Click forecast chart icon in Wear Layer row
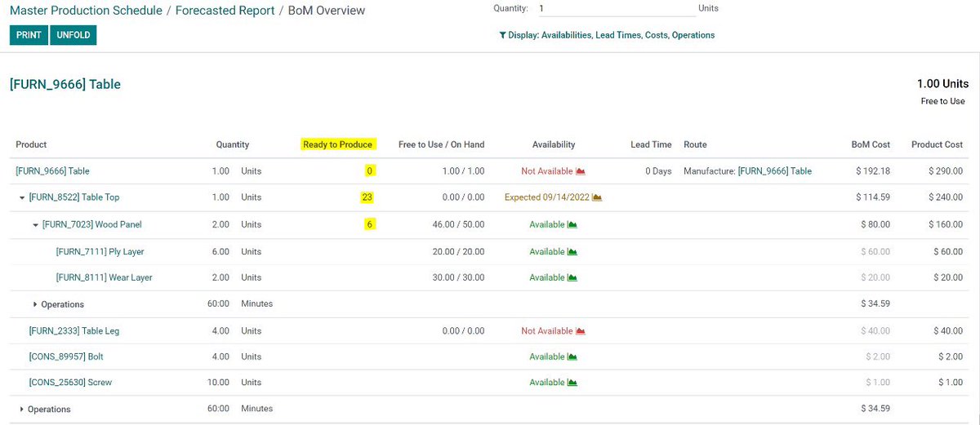The width and height of the screenshot is (980, 425). click(572, 277)
